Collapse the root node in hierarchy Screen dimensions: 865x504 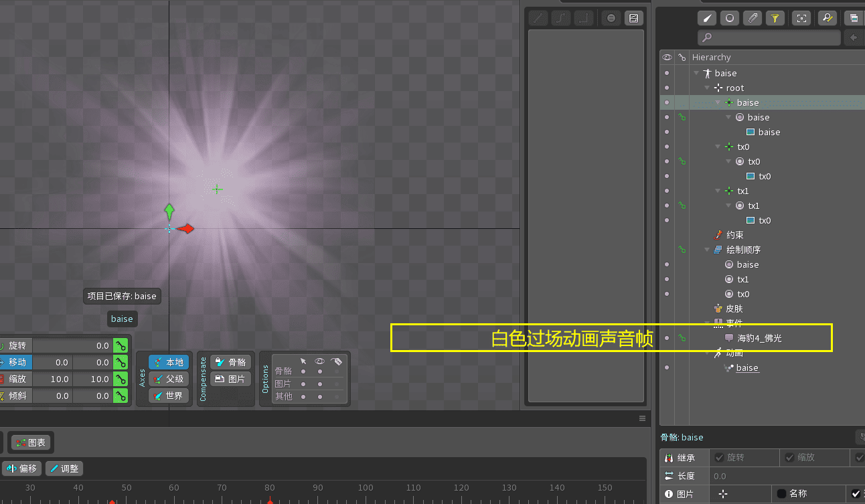click(707, 88)
